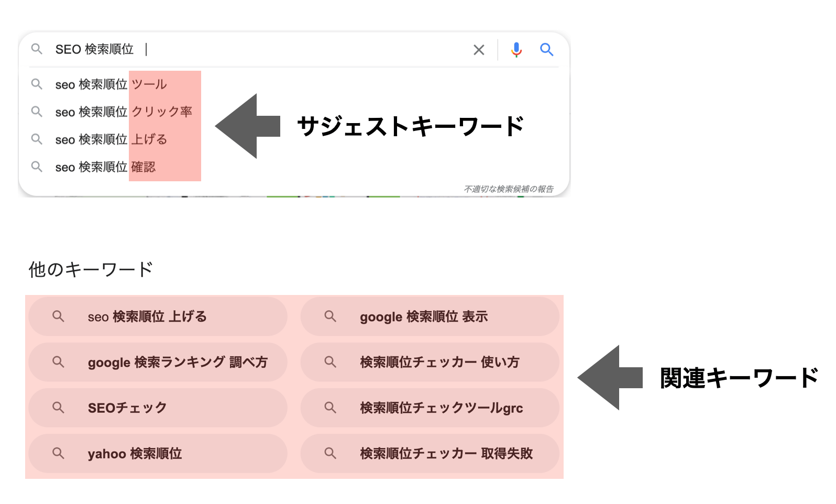Select the suggestion 'seo 検索順位 ツール'
Viewport: 836px width, 504px height.
click(x=111, y=84)
